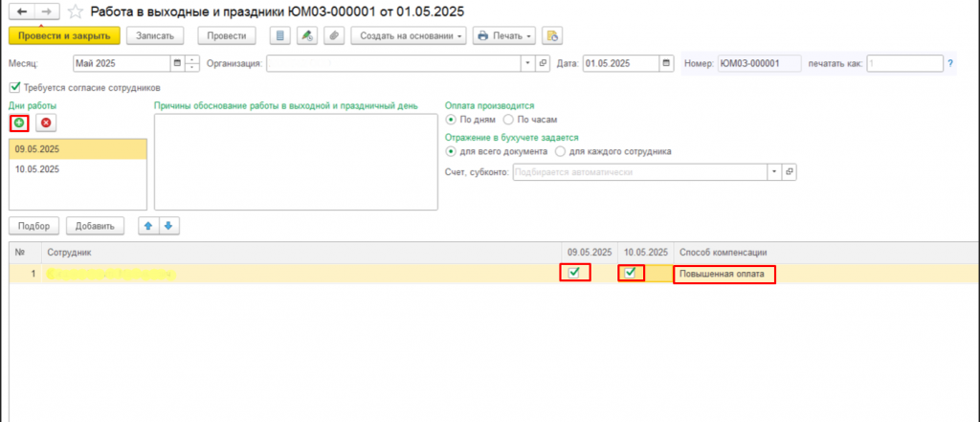Focus the Организация input field
This screenshot has height=422, width=980.
tap(394, 63)
